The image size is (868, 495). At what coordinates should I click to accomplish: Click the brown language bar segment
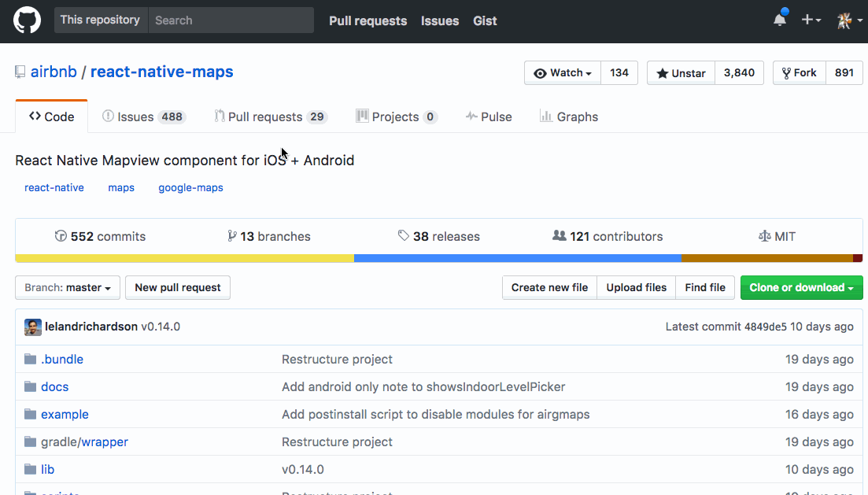[767, 258]
